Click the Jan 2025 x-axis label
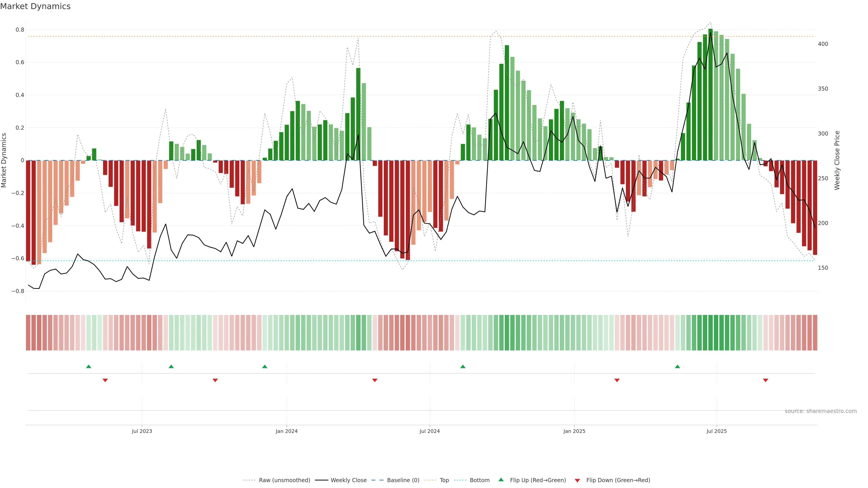 point(575,431)
